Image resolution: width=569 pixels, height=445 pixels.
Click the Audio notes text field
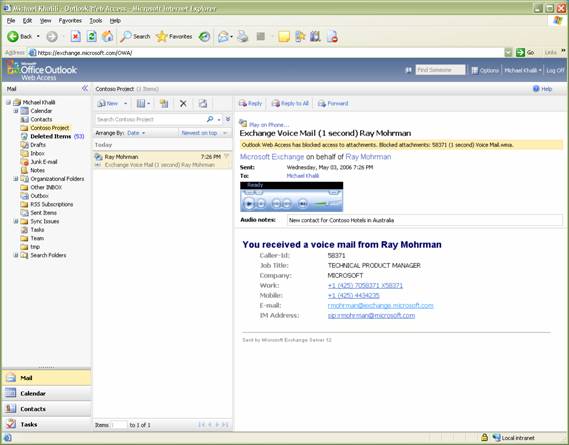pyautogui.click(x=425, y=220)
